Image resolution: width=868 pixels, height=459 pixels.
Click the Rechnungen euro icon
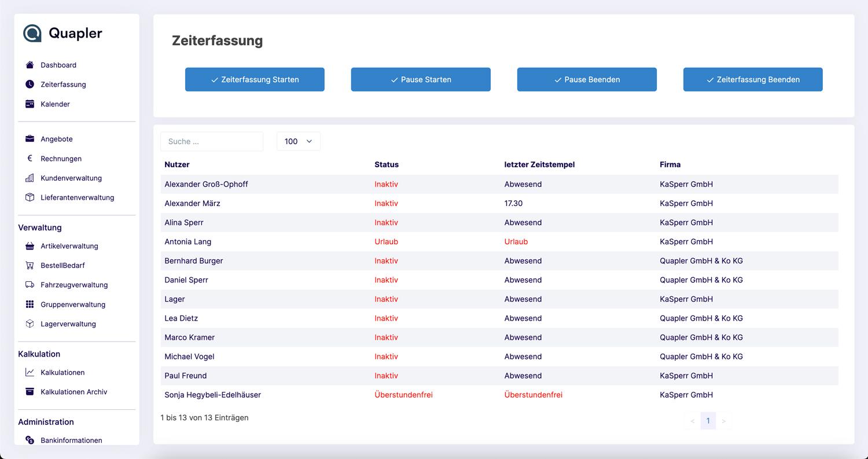pyautogui.click(x=30, y=159)
